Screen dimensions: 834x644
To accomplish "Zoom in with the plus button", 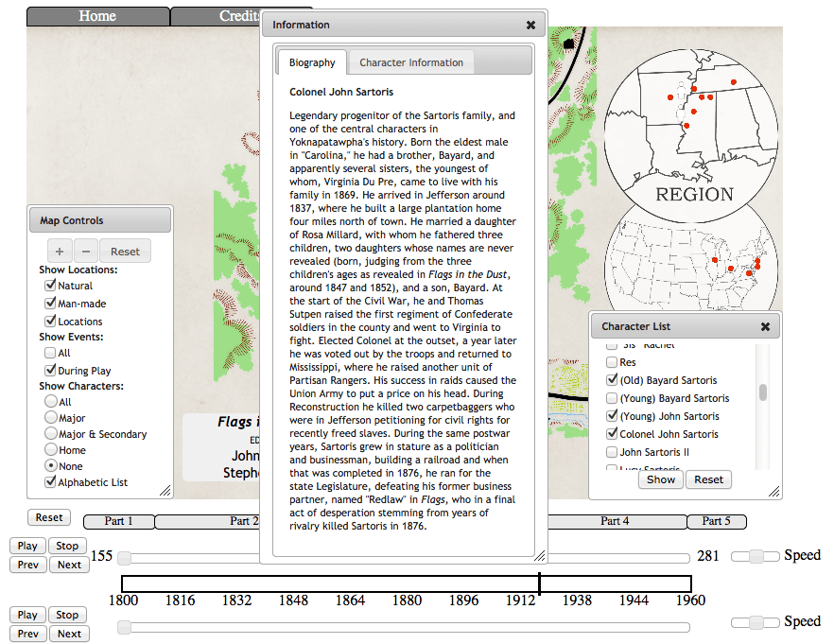I will [x=60, y=252].
